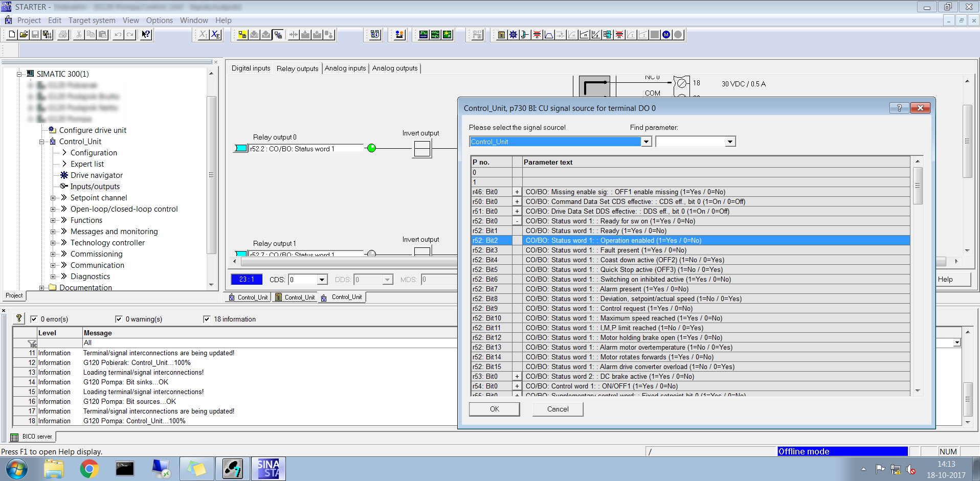980x481 pixels.
Task: Click the accessible nodes person icon
Action: coord(399,34)
